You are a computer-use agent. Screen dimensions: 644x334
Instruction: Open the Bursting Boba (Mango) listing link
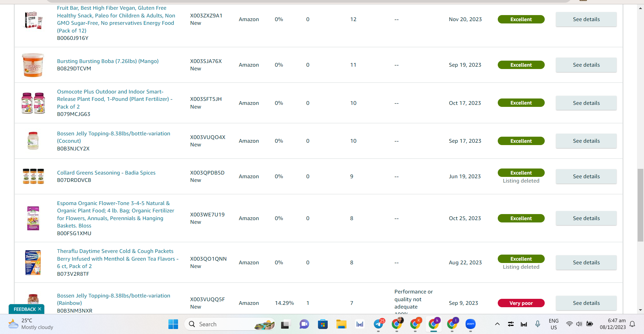[x=108, y=61]
